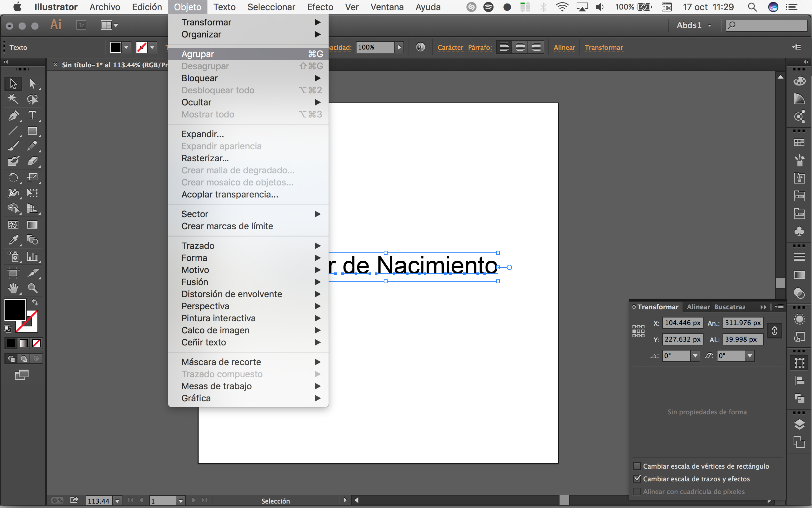Select the Paintbrush tool
812x508 pixels.
click(13, 146)
